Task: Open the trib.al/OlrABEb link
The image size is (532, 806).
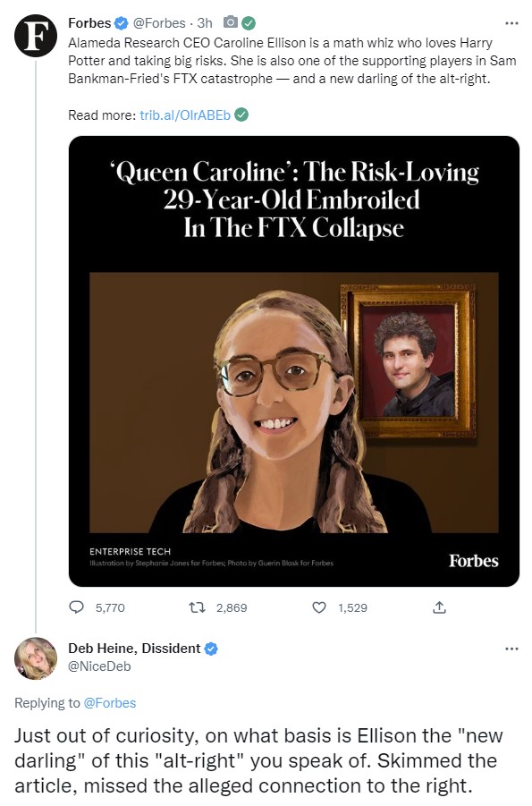Action: [x=185, y=115]
